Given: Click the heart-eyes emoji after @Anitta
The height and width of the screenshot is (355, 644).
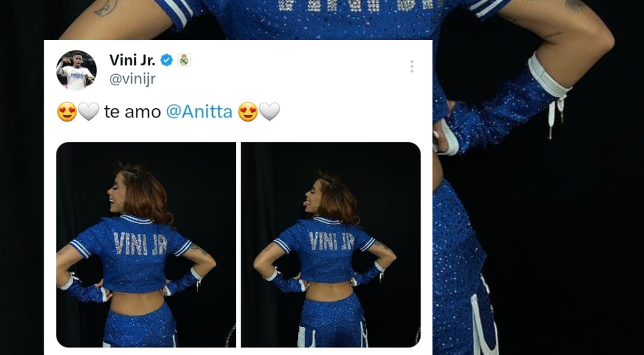Looking at the screenshot, I should coord(247,111).
